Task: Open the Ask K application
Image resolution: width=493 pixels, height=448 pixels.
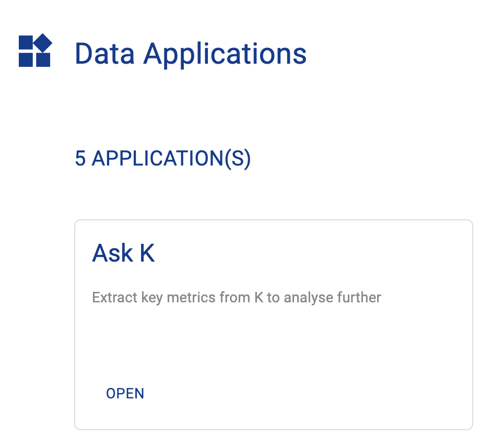Action: (125, 393)
